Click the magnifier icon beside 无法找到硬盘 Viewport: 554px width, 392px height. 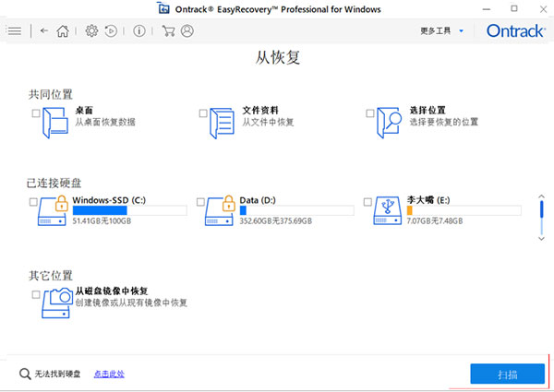(25, 374)
